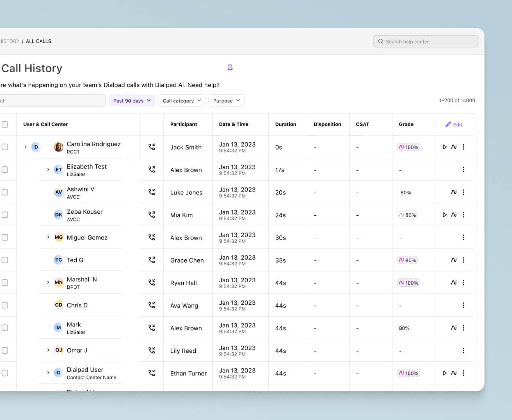Viewport: 512px width, 420px height.
Task: Select all rows with header checkbox
Action: click(x=5, y=124)
